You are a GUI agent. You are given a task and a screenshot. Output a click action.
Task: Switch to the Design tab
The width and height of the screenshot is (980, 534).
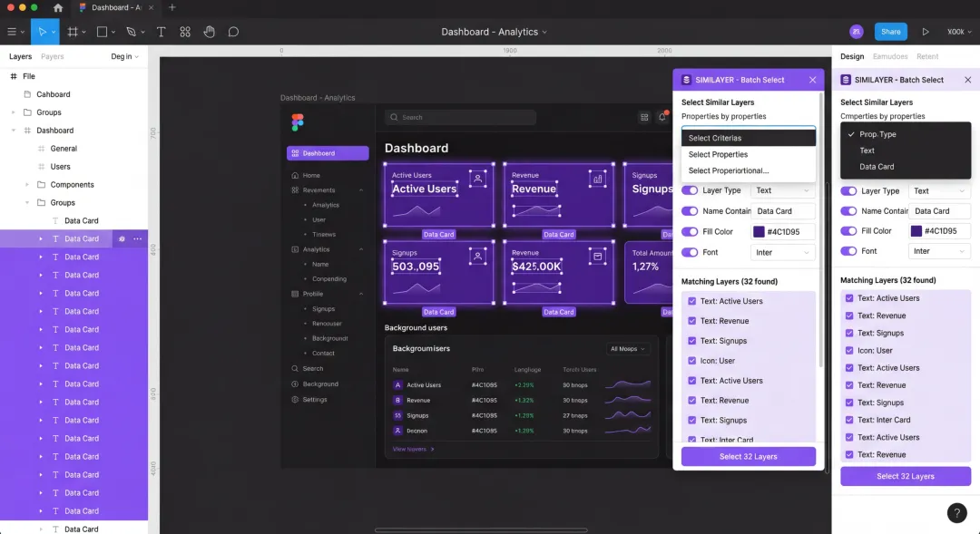852,56
